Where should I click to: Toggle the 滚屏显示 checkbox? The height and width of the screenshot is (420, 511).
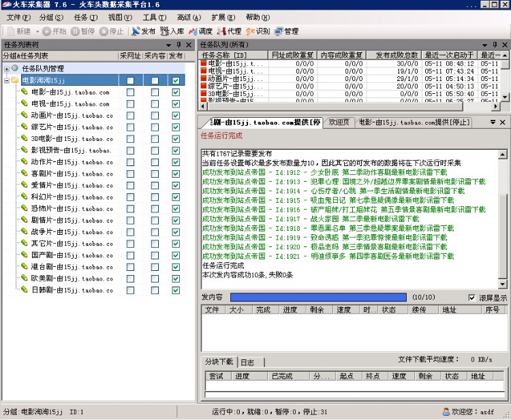coord(472,297)
